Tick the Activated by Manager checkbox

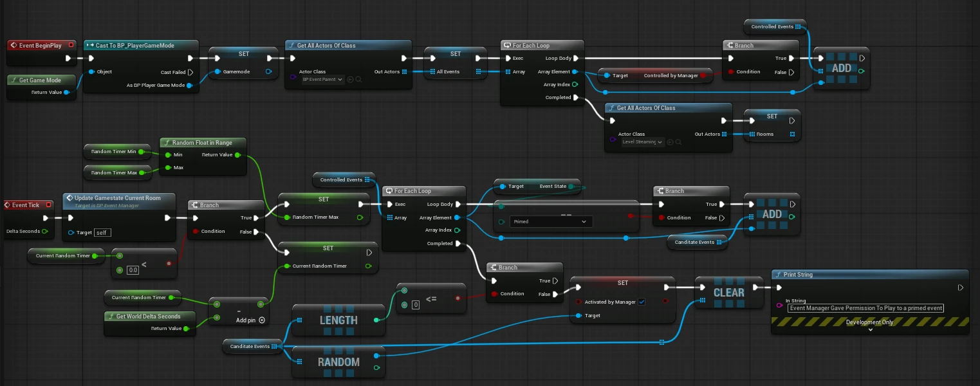click(642, 302)
